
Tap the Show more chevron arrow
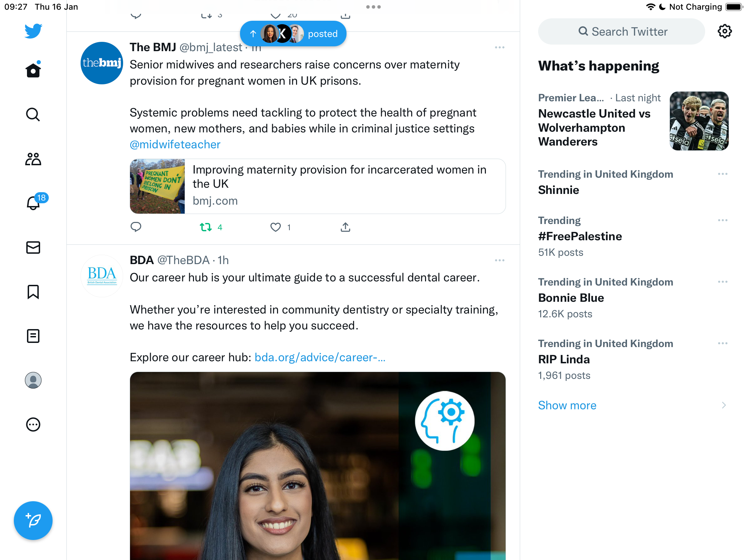pyautogui.click(x=724, y=405)
